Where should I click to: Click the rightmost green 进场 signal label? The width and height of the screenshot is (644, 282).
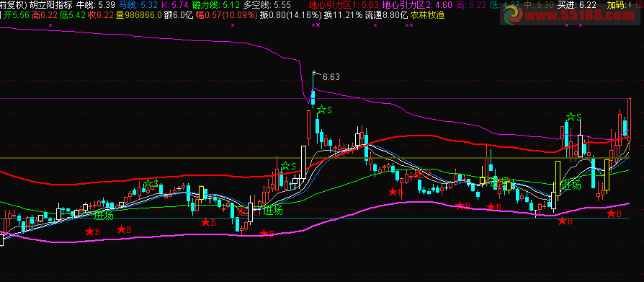[x=571, y=185]
